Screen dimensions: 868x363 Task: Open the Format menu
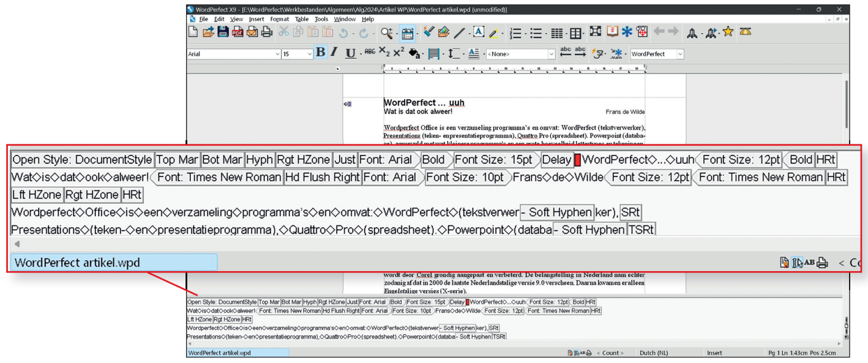[x=279, y=20]
